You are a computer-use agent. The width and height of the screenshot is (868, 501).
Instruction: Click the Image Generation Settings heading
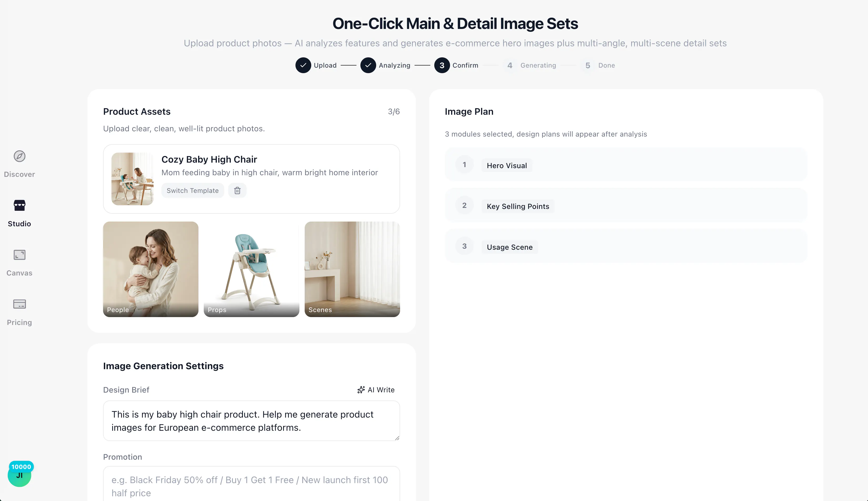(x=163, y=366)
